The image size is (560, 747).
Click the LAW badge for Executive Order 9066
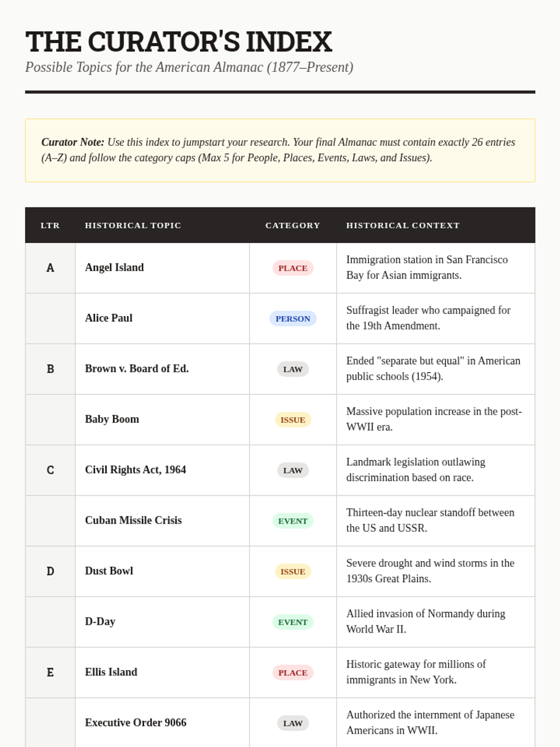point(293,723)
